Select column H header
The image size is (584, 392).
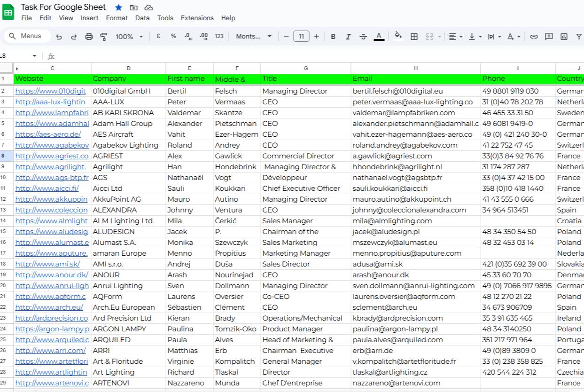(416, 68)
